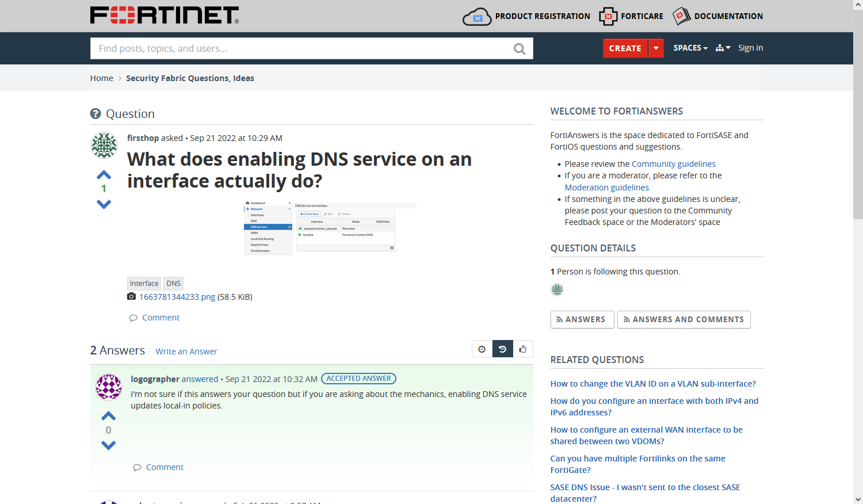Upvote the firsthop question
This screenshot has width=863, height=504.
(104, 175)
